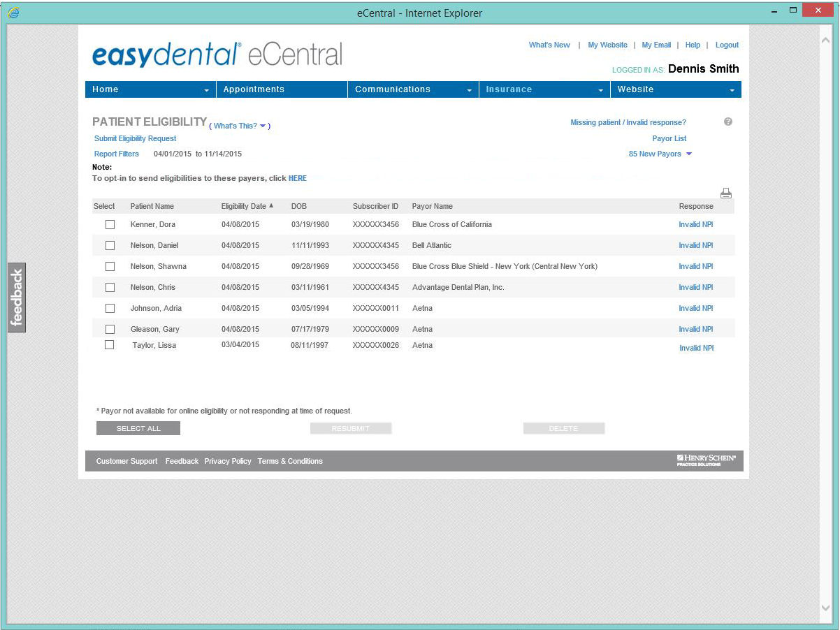Tick the Nelson, Chris checkbox
The width and height of the screenshot is (840, 630).
(110, 288)
